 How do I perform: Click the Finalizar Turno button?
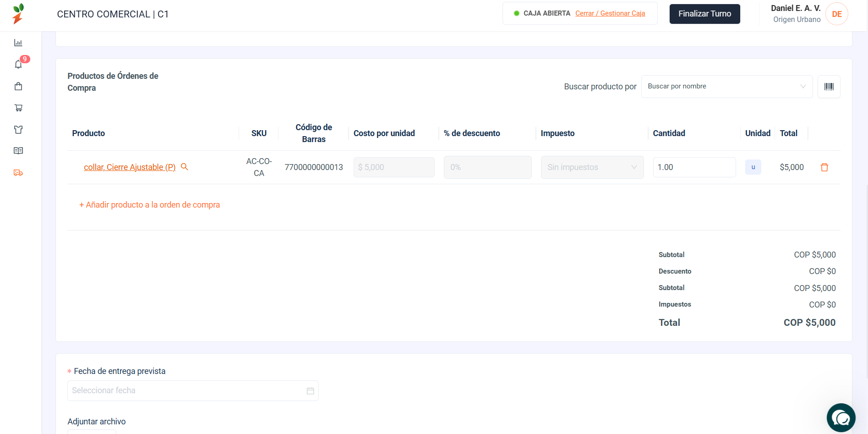(704, 14)
